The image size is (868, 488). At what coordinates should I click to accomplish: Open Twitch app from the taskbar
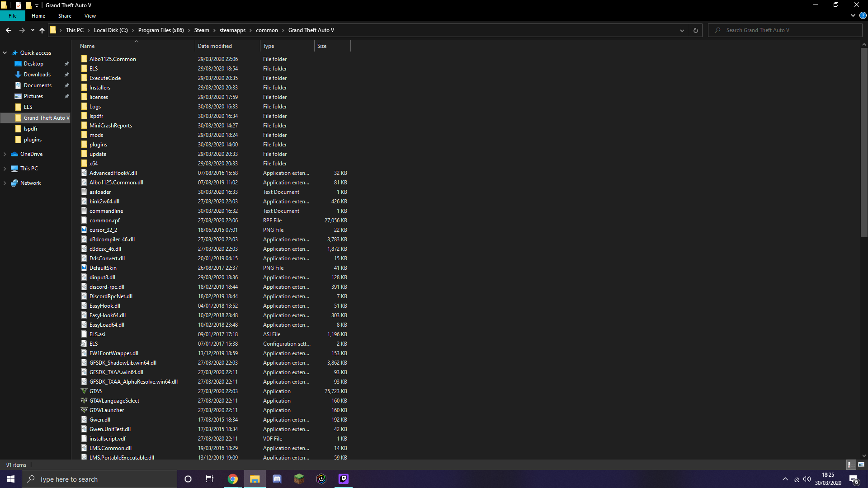pyautogui.click(x=344, y=479)
